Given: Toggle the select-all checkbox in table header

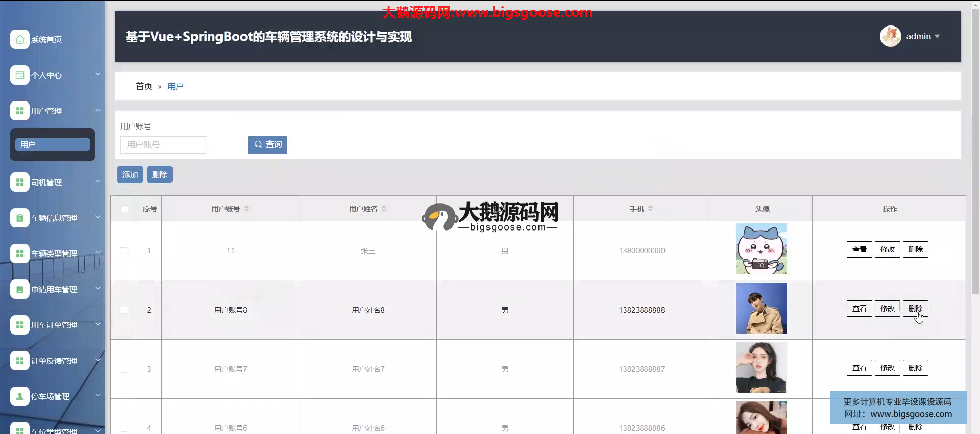Looking at the screenshot, I should coord(124,209).
